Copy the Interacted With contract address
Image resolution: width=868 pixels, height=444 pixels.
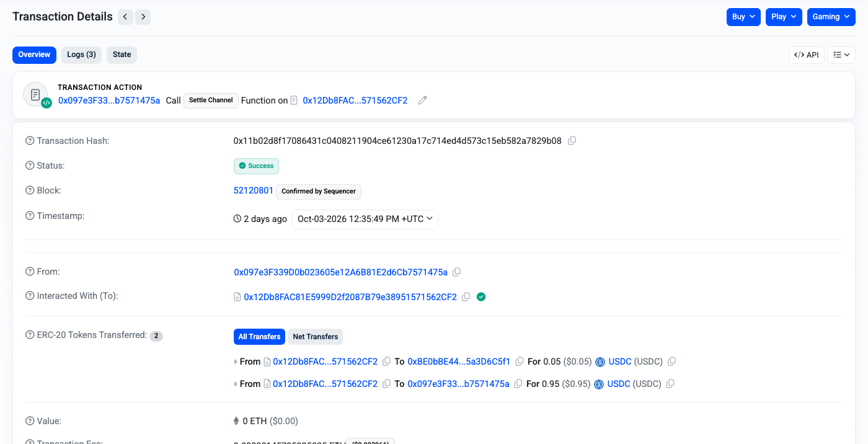(x=466, y=297)
